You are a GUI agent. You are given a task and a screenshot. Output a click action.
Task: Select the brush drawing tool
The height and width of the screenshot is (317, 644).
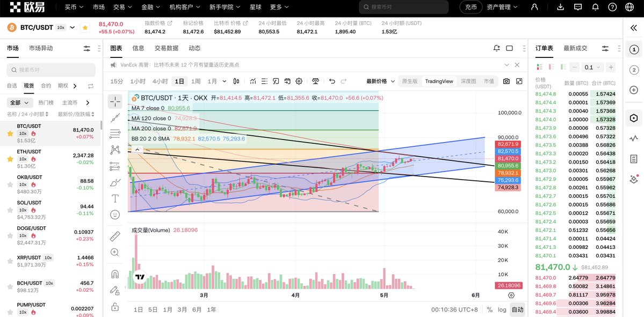point(115,182)
